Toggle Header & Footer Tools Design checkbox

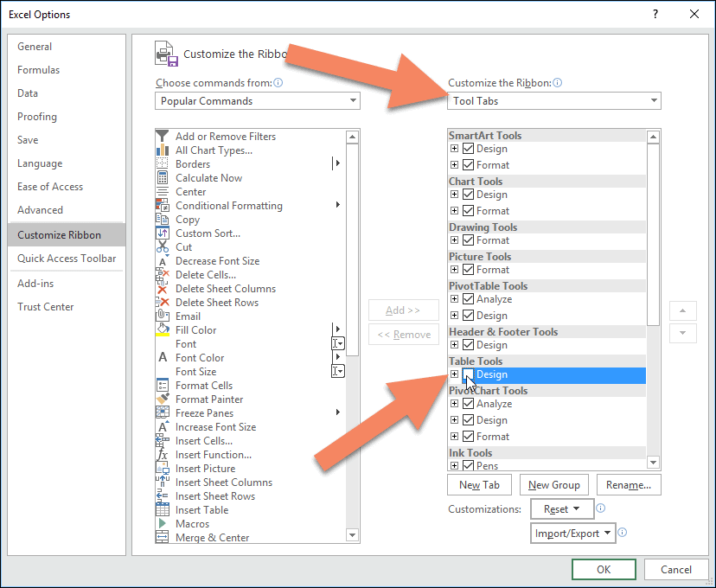[468, 345]
